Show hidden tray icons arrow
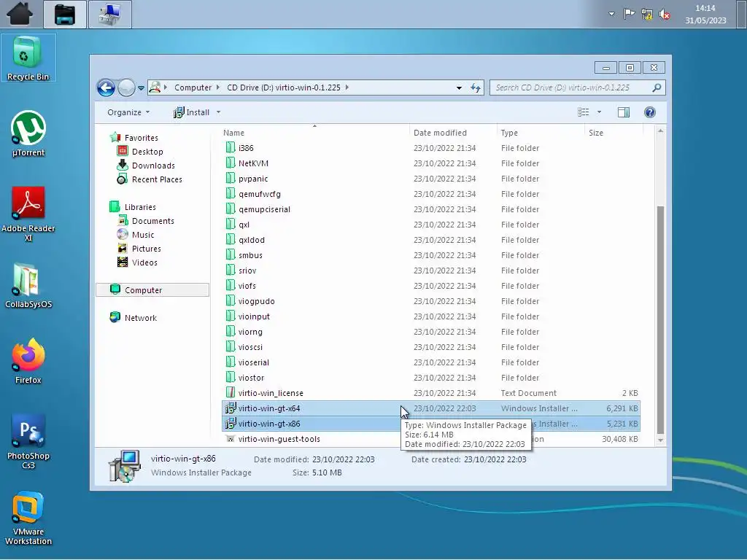This screenshot has height=560, width=747. [x=612, y=14]
